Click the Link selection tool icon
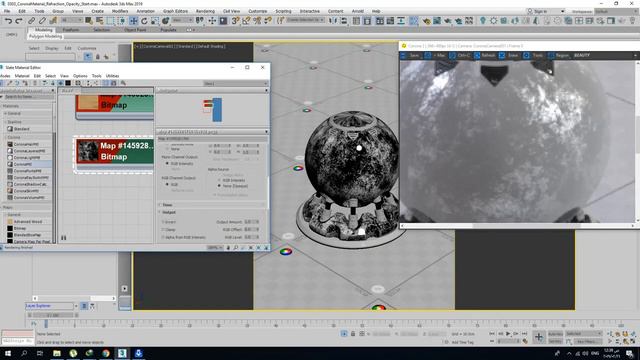The image size is (640, 360). tap(31, 20)
